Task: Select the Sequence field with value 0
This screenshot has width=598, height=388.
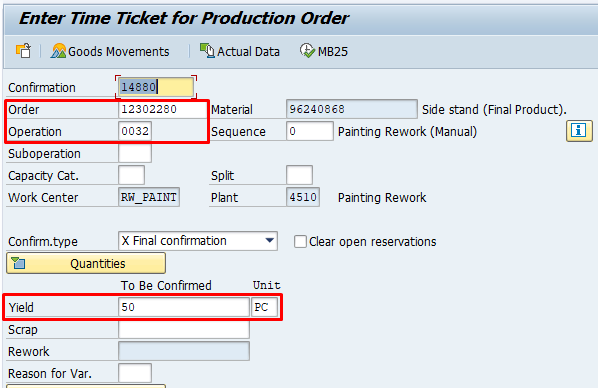Action: tap(310, 131)
